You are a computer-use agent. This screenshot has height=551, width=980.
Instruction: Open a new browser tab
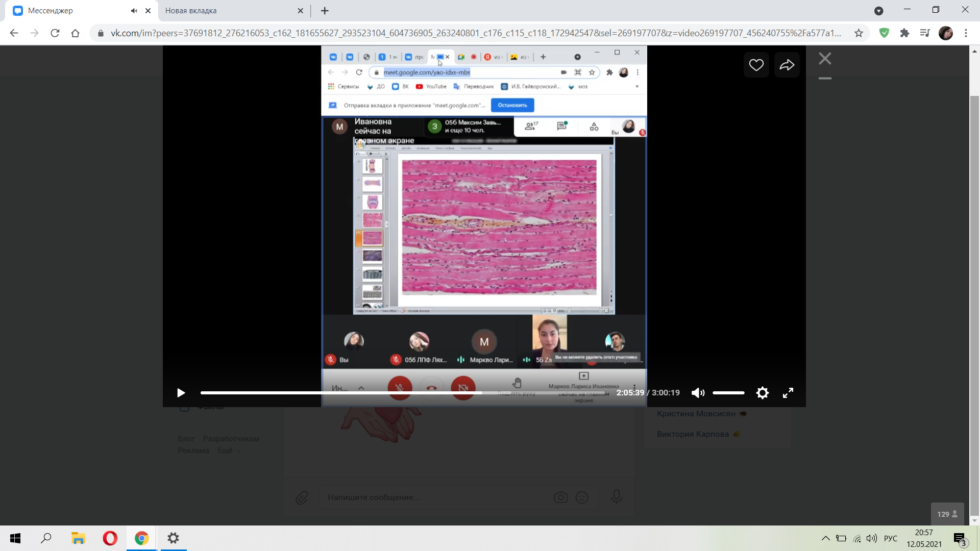(325, 11)
